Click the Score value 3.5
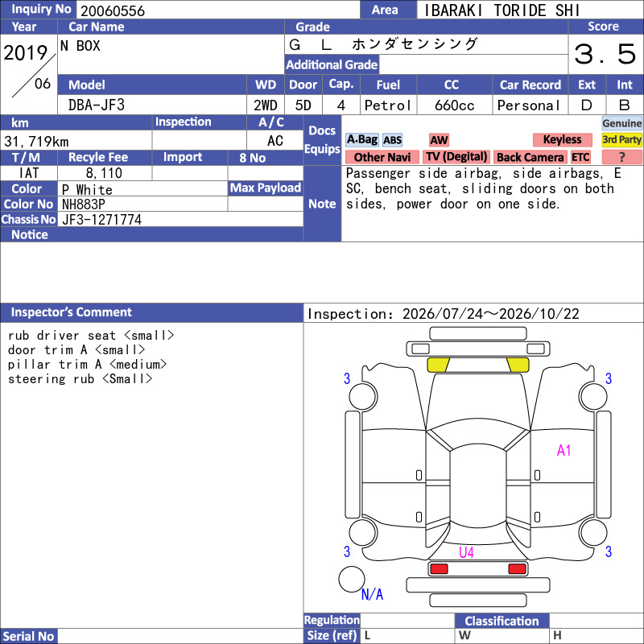 click(605, 54)
